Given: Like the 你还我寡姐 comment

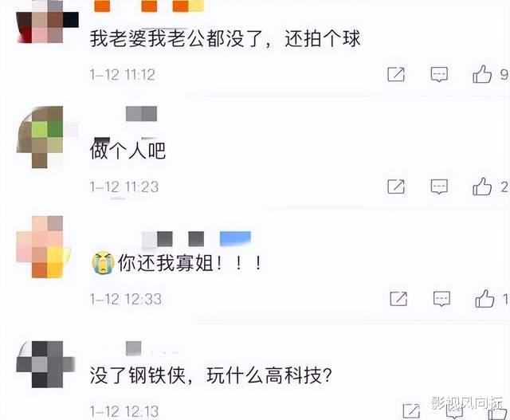Looking at the screenshot, I should pyautogui.click(x=484, y=298).
